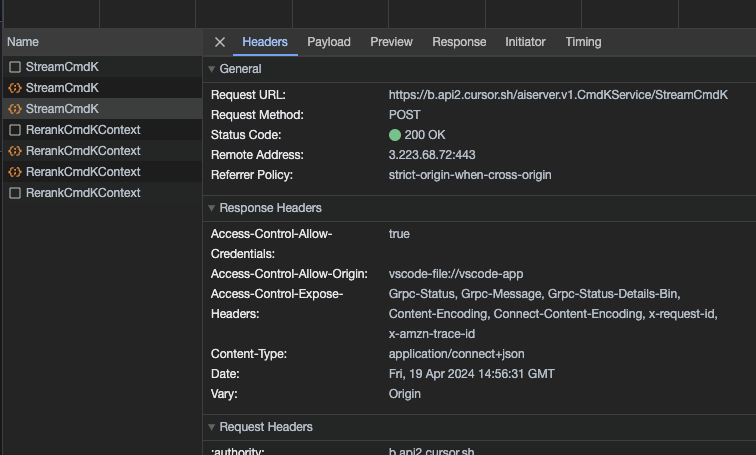Image resolution: width=756 pixels, height=455 pixels.
Task: Switch to the Response tab
Action: tap(459, 42)
